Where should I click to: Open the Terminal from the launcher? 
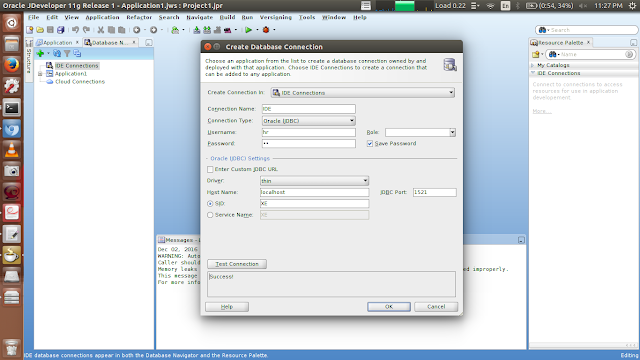[x=11, y=108]
